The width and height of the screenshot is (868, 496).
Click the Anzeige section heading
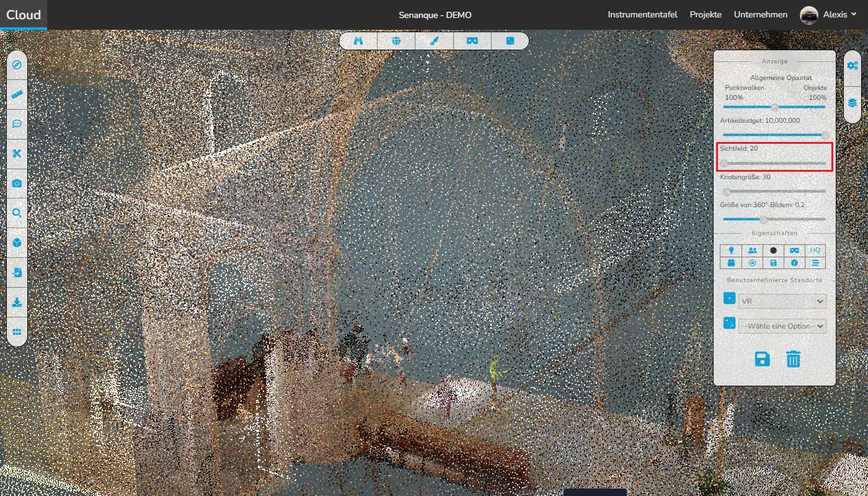[x=775, y=61]
